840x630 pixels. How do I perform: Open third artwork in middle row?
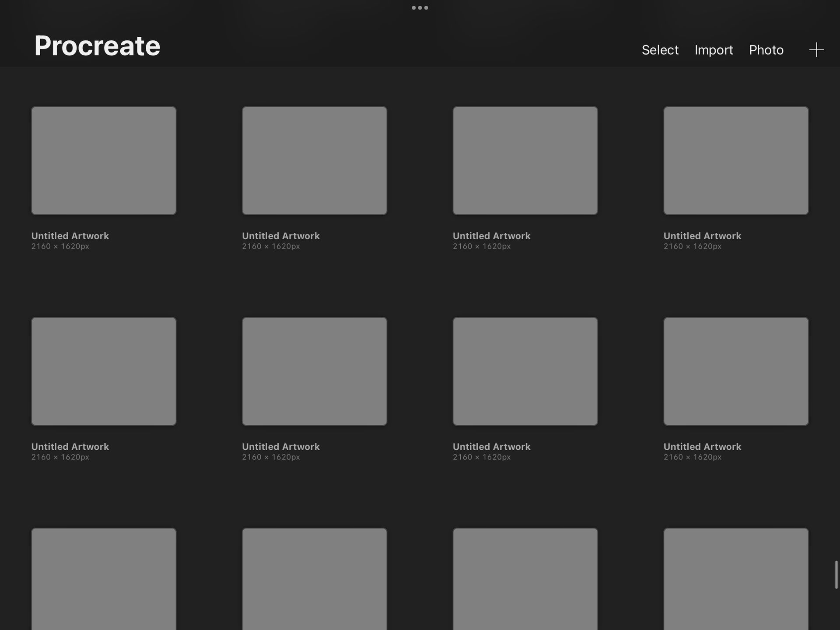tap(525, 371)
